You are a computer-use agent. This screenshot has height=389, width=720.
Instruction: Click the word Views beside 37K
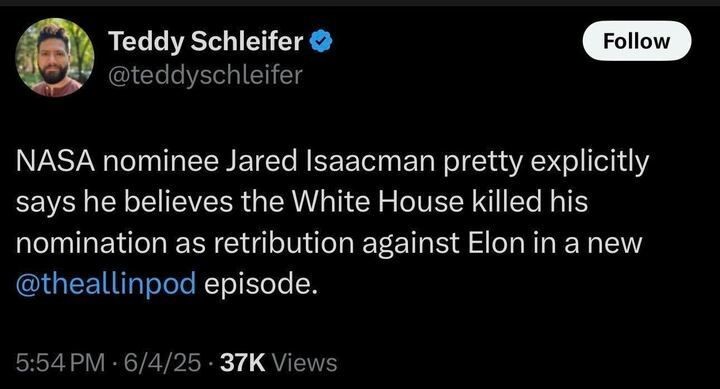click(305, 362)
